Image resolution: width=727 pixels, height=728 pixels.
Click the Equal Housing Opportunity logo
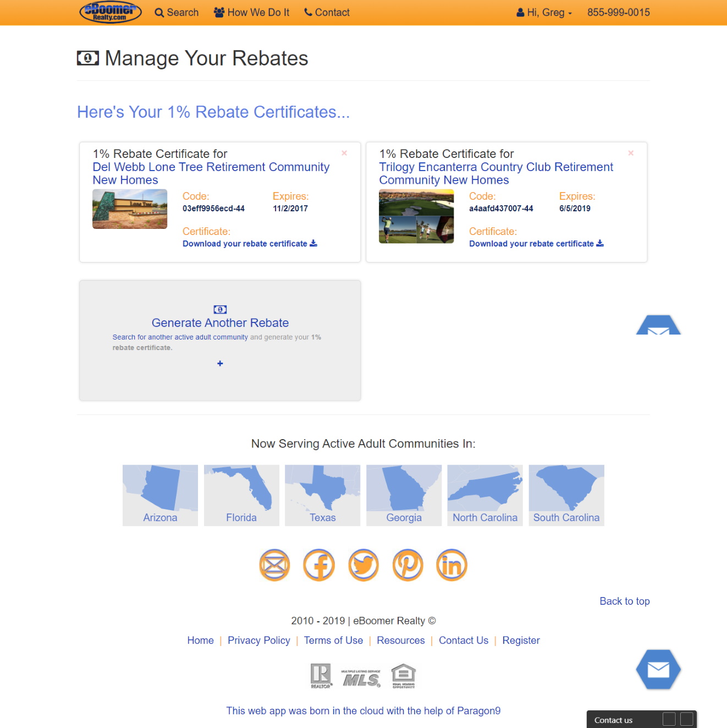pos(404,676)
